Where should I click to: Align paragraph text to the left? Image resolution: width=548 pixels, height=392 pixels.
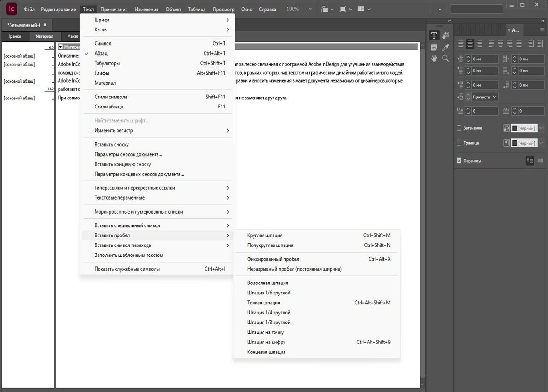(x=460, y=44)
